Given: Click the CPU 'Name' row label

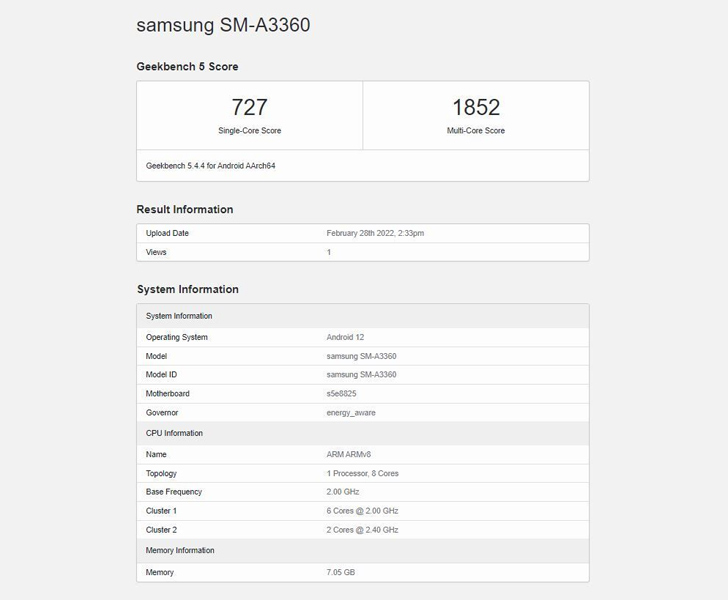Looking at the screenshot, I should coord(156,454).
